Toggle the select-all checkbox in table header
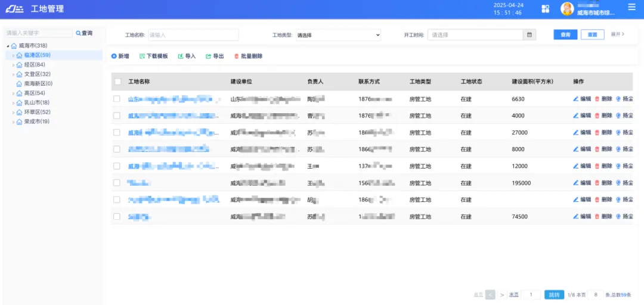The height and width of the screenshot is (305, 644). 117,82
